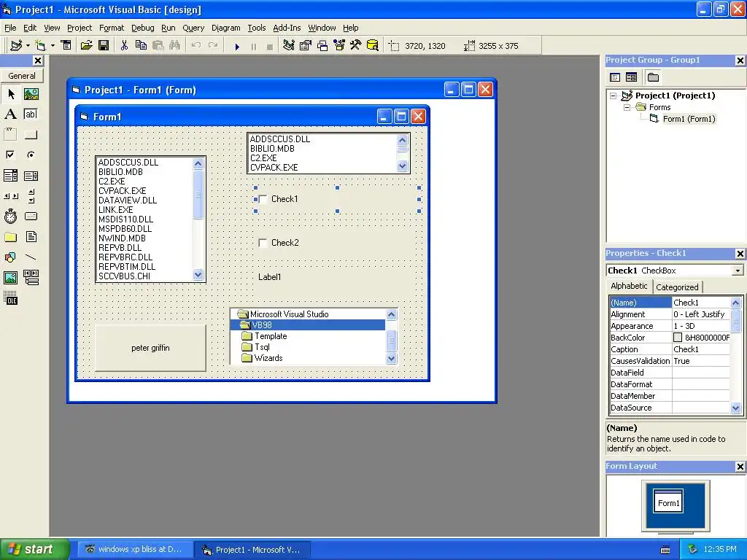Select the CommandButton tool in the toolbox
This screenshot has width=747, height=560.
pyautogui.click(x=31, y=135)
